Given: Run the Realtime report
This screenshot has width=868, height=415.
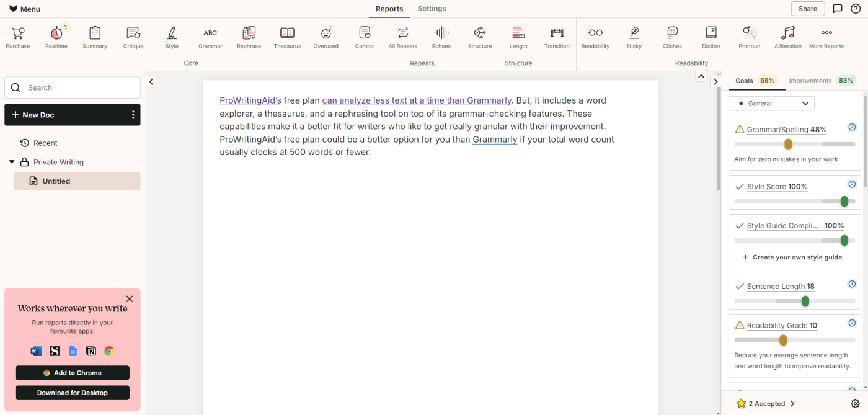Looking at the screenshot, I should coord(56,37).
